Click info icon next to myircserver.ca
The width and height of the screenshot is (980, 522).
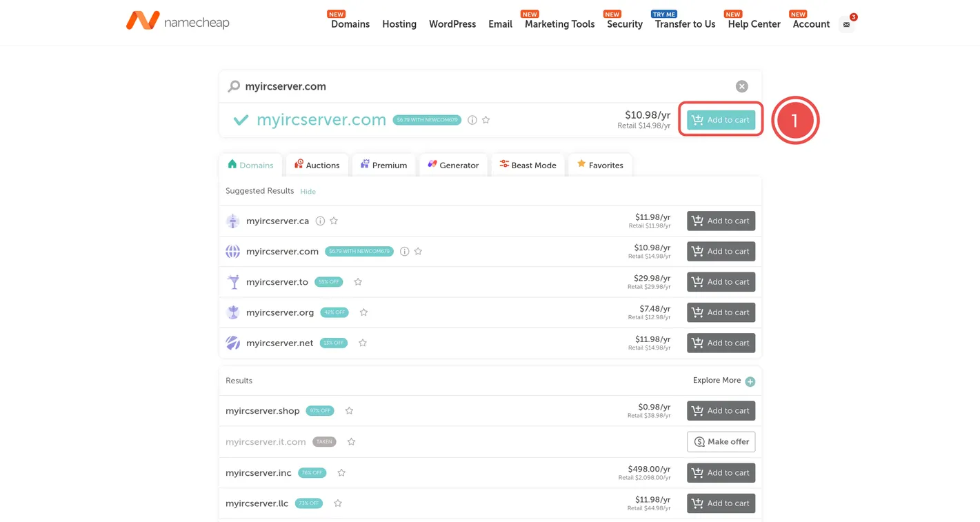pyautogui.click(x=320, y=221)
